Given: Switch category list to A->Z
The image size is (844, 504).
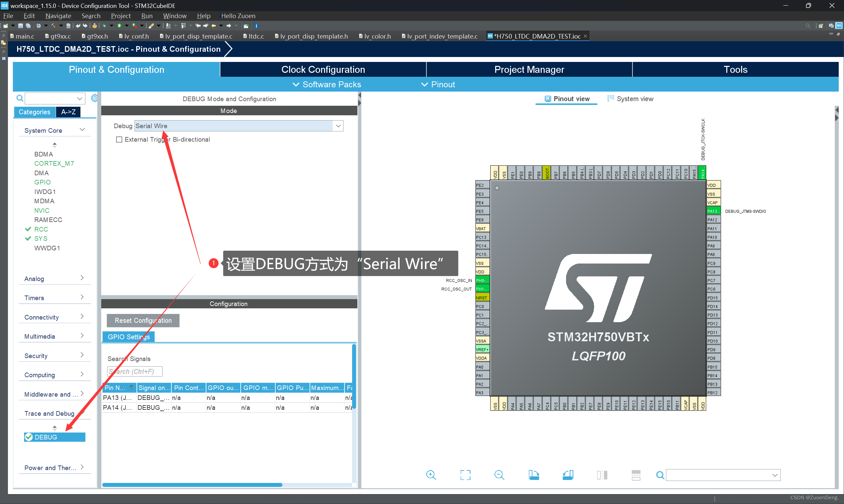Looking at the screenshot, I should click(68, 112).
